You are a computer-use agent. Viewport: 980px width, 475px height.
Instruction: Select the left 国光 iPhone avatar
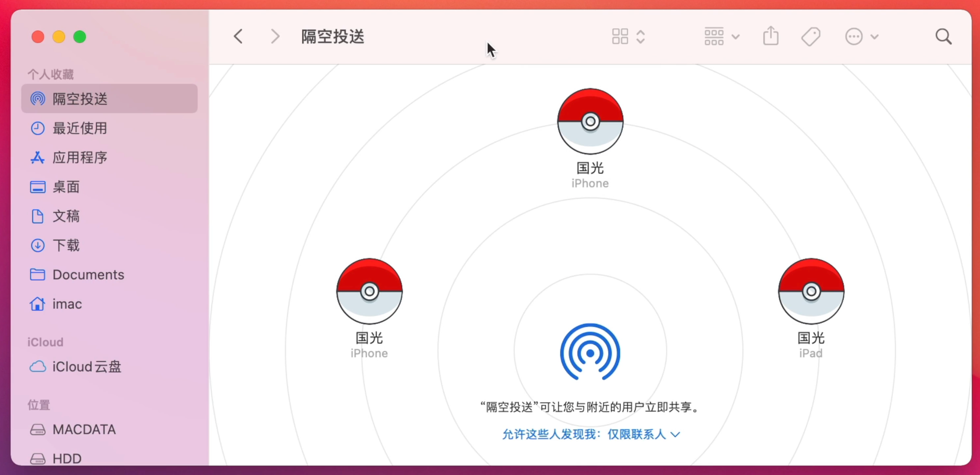click(369, 291)
